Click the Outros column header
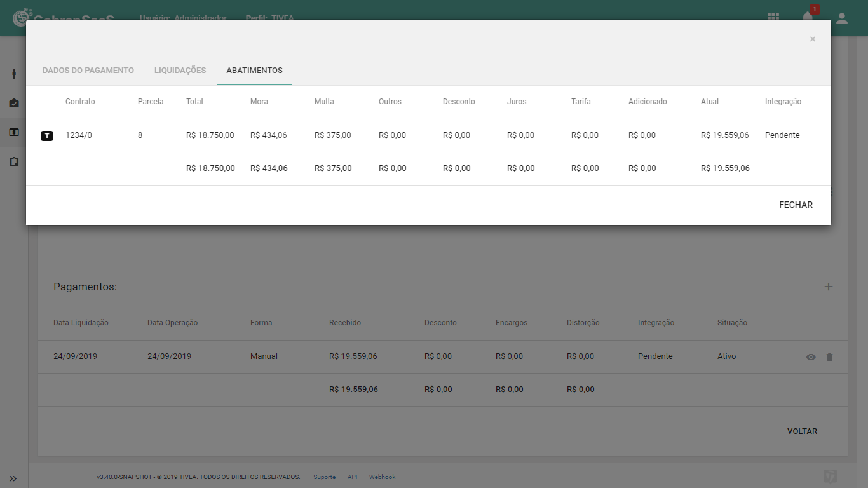868x488 pixels. (390, 102)
